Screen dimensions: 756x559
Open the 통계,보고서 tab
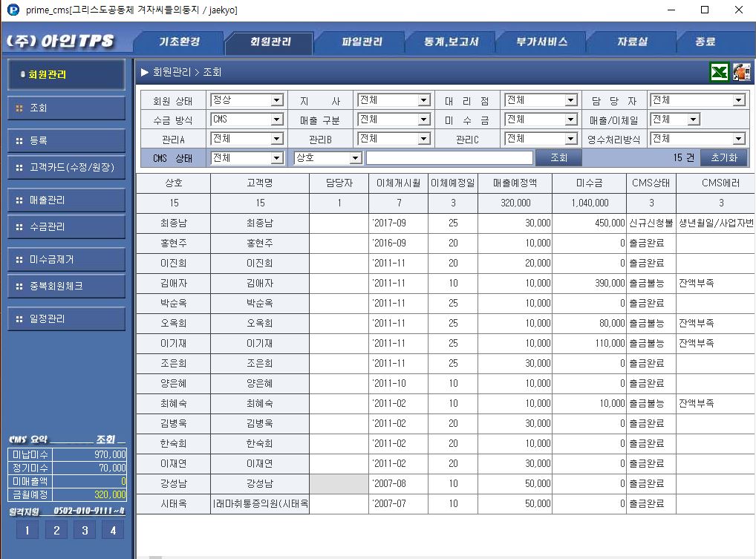452,42
